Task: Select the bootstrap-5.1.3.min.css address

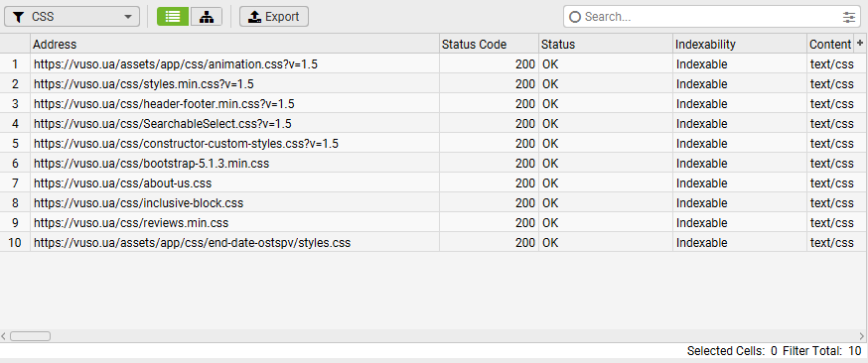Action: coord(152,164)
